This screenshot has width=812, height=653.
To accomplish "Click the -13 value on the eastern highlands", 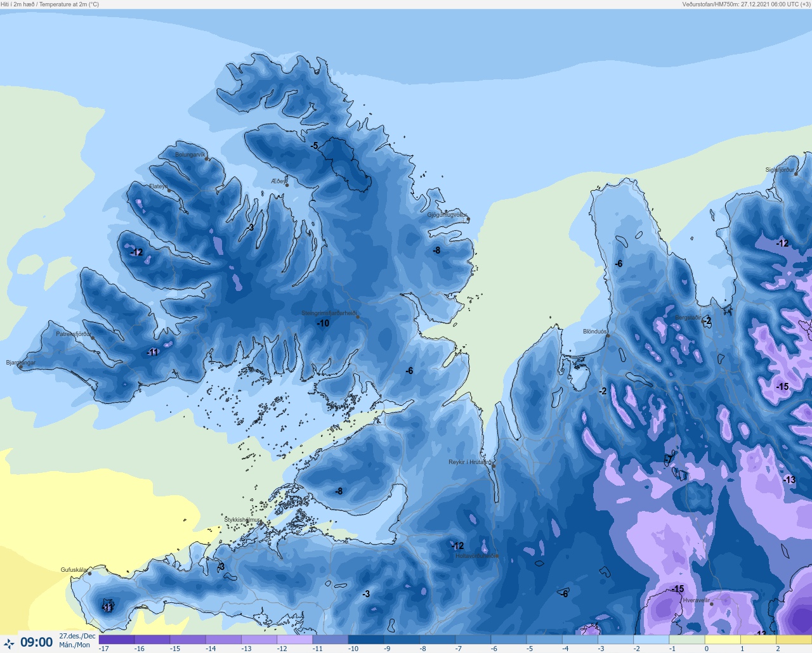I will [789, 480].
